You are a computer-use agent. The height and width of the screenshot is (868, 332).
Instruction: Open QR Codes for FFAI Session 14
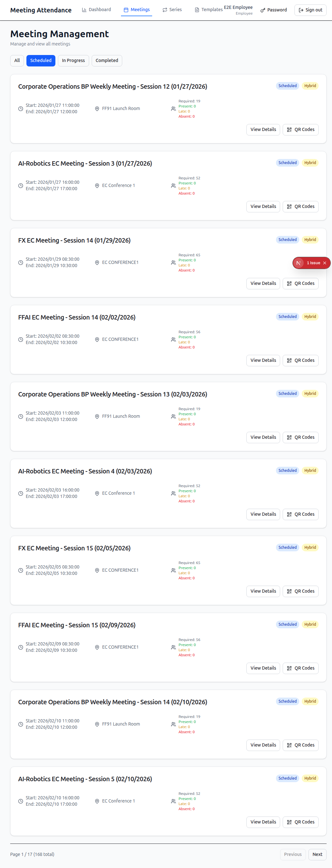[x=300, y=361]
